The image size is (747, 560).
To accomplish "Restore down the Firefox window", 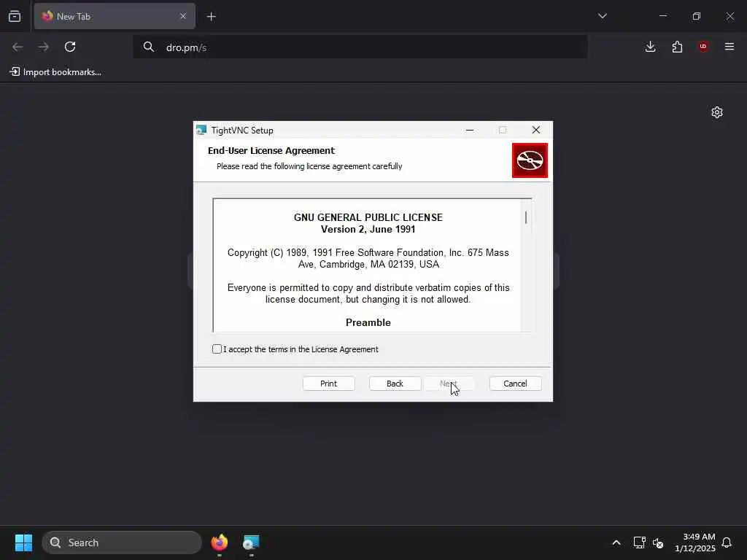I will [x=697, y=16].
